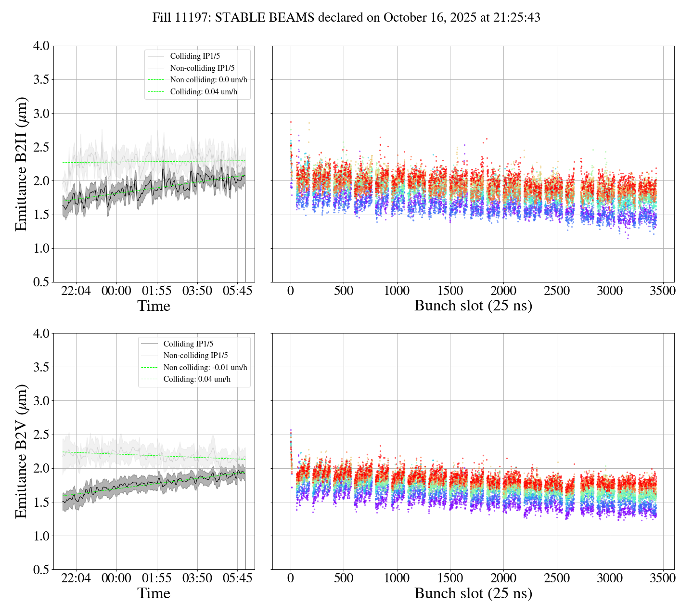Select "Colliding IP1/5" label in B2H legend
This screenshot has height=616, width=693.
pos(199,56)
